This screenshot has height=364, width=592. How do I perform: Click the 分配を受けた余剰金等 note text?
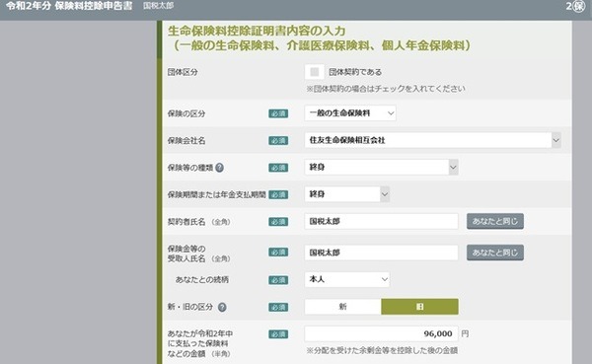(382, 351)
